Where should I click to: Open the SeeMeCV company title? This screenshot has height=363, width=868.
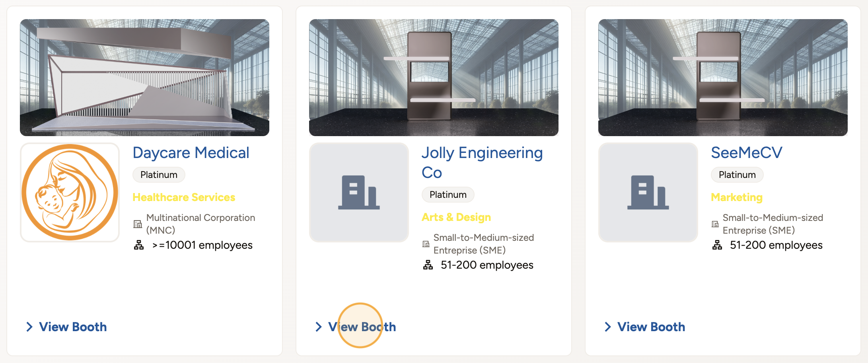(746, 153)
